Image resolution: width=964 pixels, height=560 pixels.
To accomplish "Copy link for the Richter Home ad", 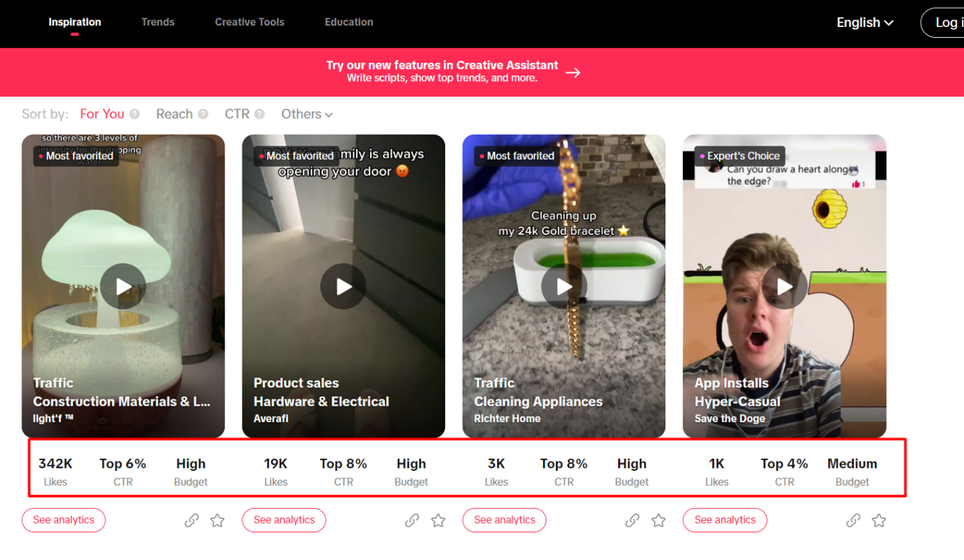I will pyautogui.click(x=632, y=520).
